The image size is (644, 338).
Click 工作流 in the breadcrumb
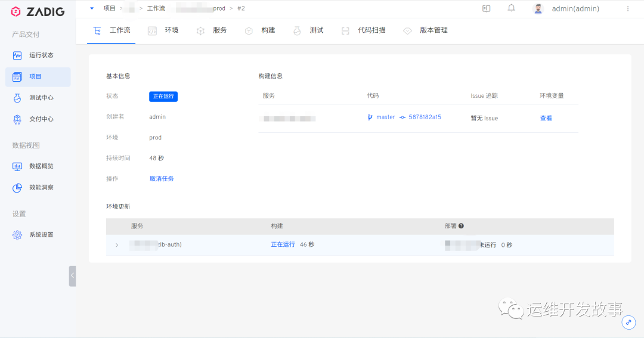156,8
